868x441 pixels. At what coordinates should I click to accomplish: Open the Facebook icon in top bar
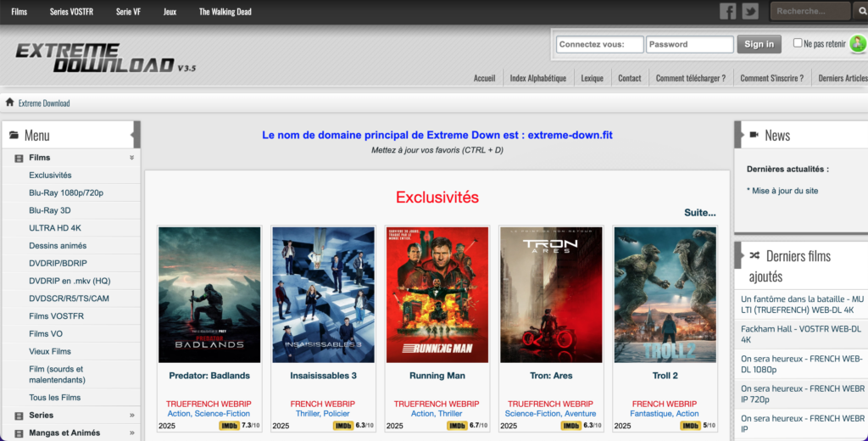[x=727, y=11]
